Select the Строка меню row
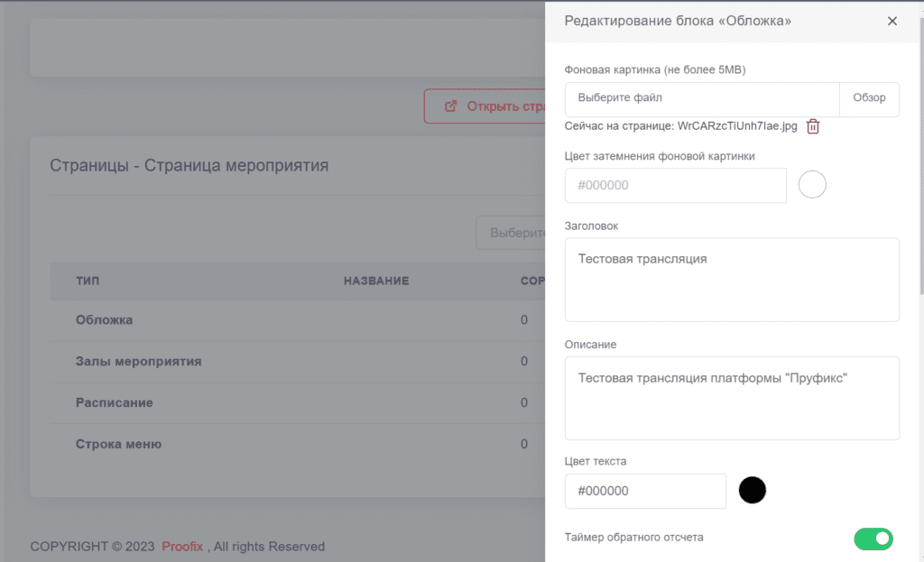Image resolution: width=924 pixels, height=562 pixels. pyautogui.click(x=118, y=445)
